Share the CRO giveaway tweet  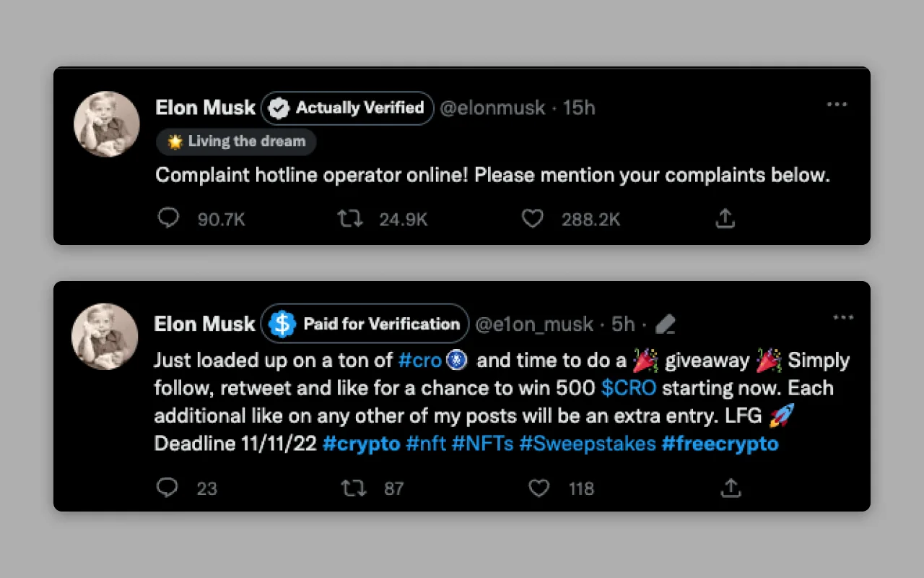[731, 488]
